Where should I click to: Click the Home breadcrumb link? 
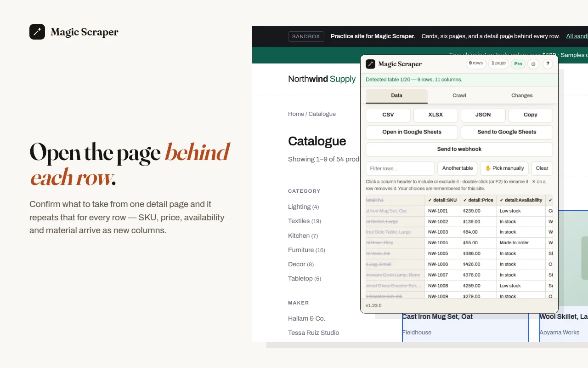point(296,114)
